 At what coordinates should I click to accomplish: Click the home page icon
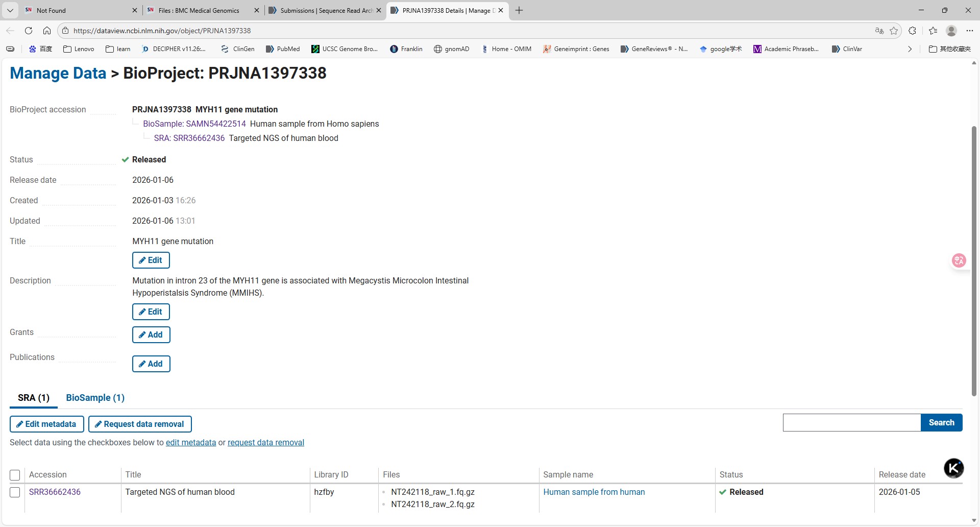[47, 31]
